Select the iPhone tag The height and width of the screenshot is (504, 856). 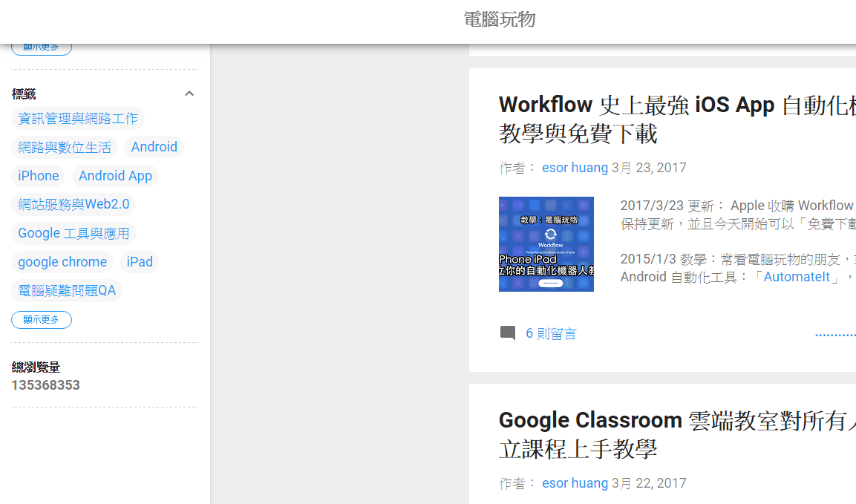coord(38,176)
